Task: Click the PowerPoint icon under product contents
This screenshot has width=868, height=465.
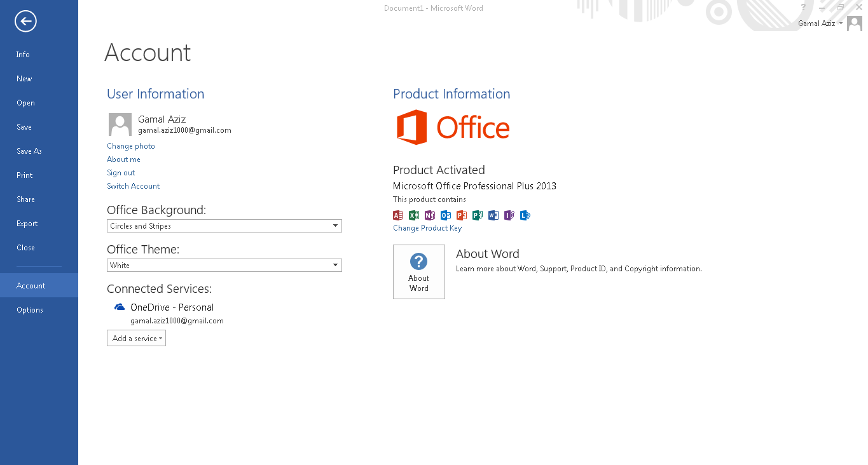Action: (462, 215)
